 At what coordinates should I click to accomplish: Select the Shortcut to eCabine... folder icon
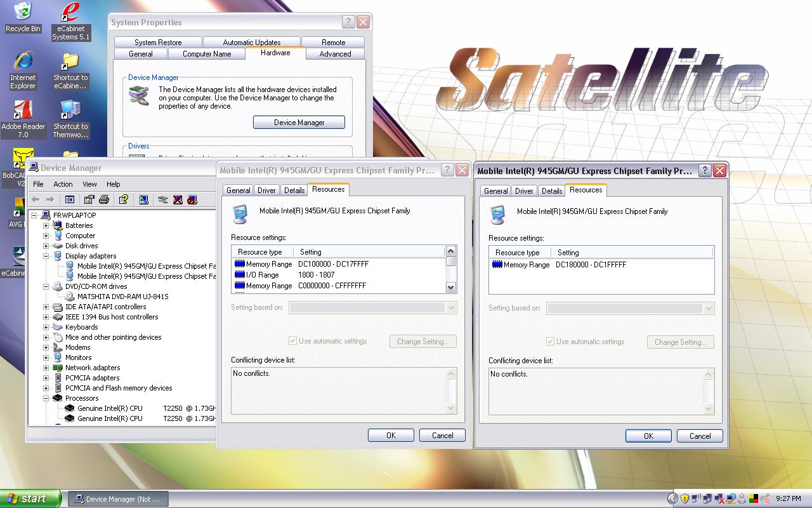click(x=70, y=70)
